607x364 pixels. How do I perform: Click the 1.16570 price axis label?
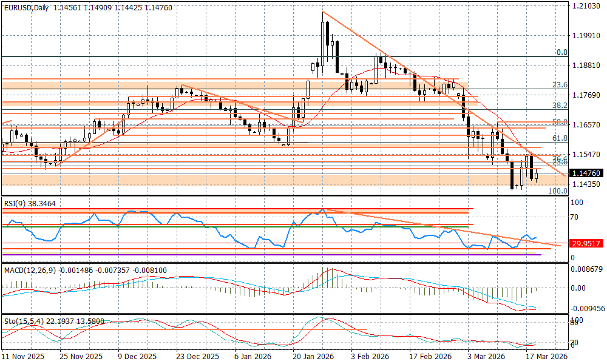(x=586, y=125)
